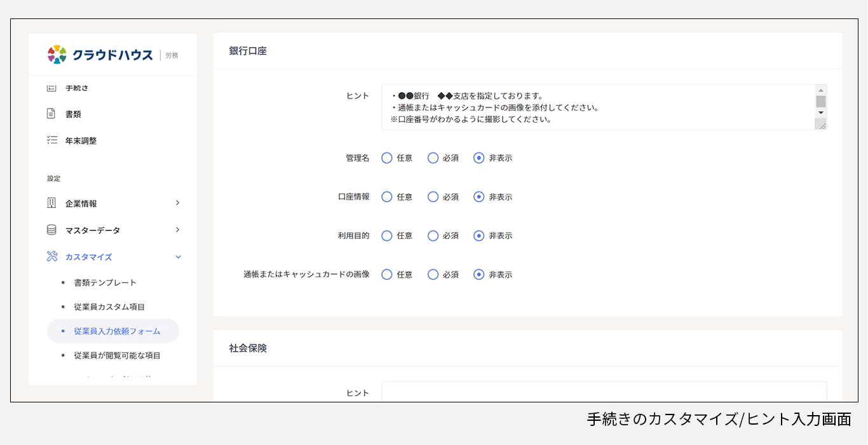Click the 企業情報 building icon
This screenshot has width=868, height=445.
pyautogui.click(x=51, y=203)
